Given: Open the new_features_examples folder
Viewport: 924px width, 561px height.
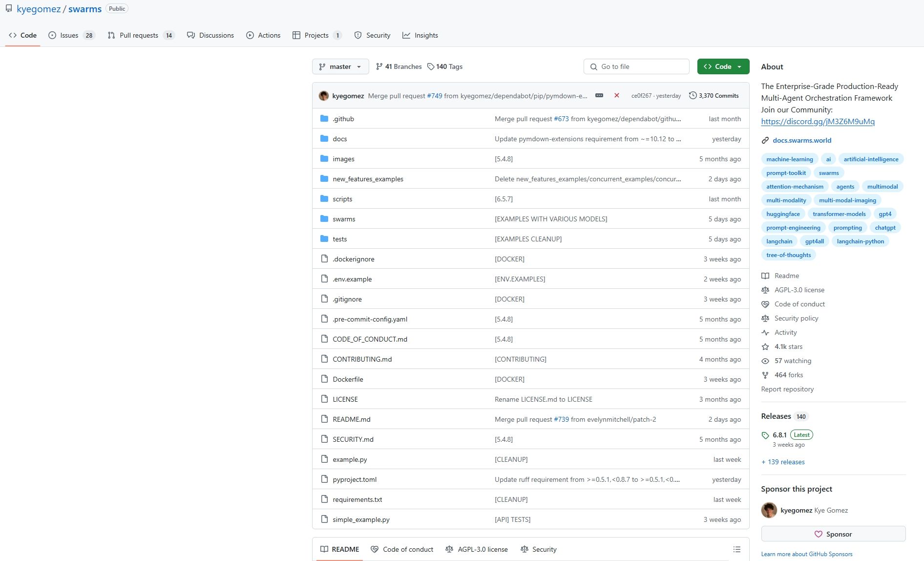Looking at the screenshot, I should coord(368,179).
